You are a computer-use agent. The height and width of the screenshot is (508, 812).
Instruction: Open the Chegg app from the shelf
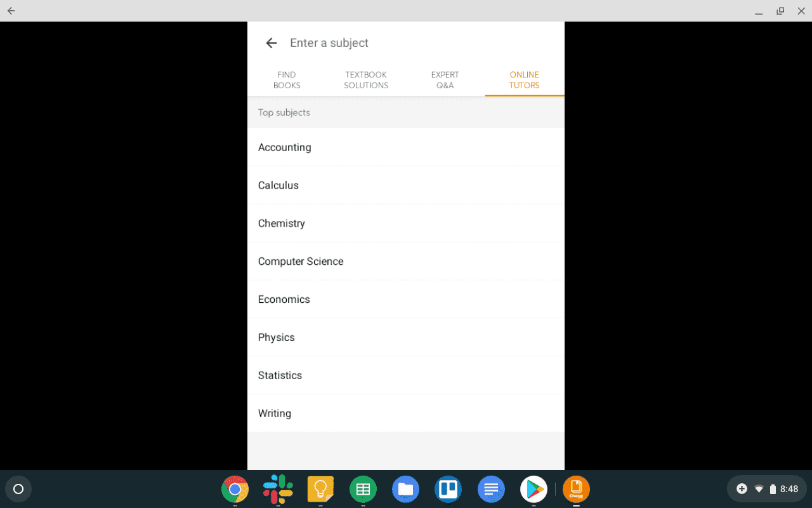pos(576,489)
